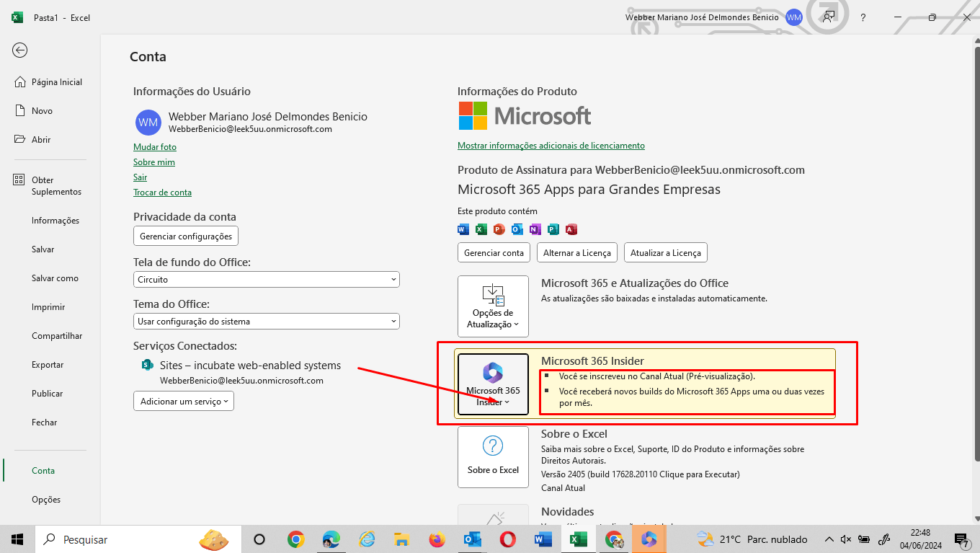The image size is (980, 553).
Task: Open Outlook from the taskbar
Action: 472,539
